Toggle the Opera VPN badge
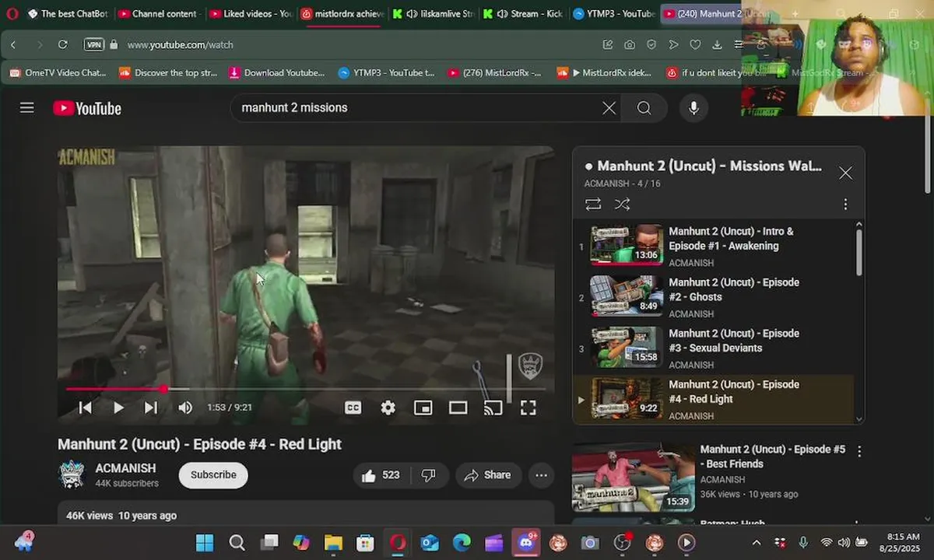Image resolution: width=934 pixels, height=560 pixels. (x=93, y=44)
